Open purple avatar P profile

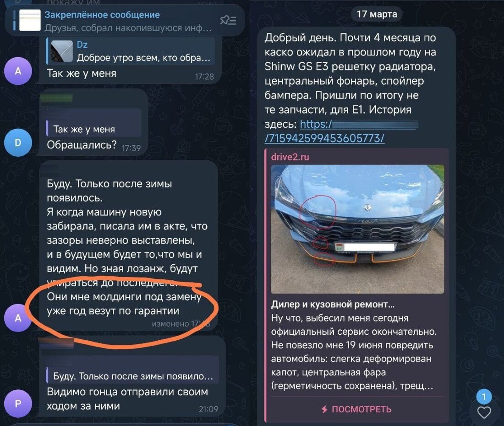18,404
